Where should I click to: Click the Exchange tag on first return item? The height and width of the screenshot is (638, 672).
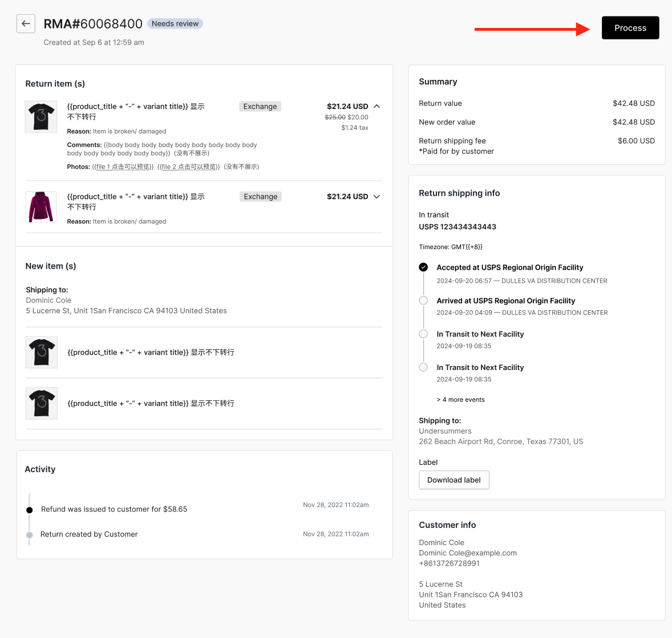pyautogui.click(x=260, y=107)
